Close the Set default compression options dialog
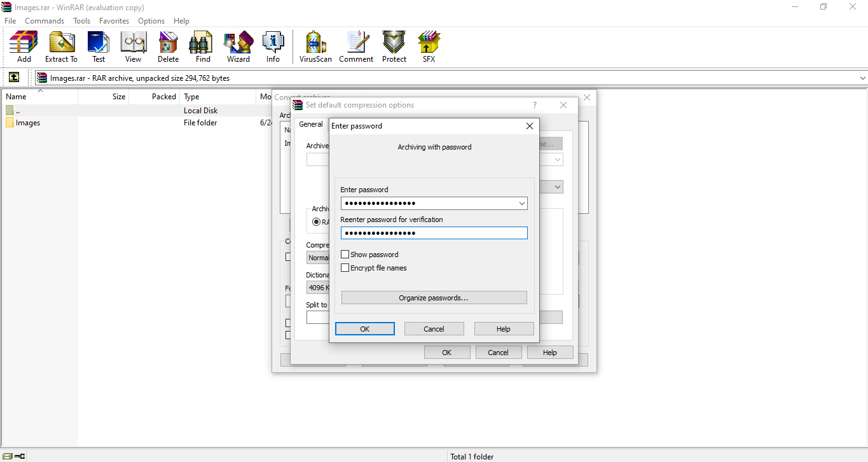 (x=563, y=105)
